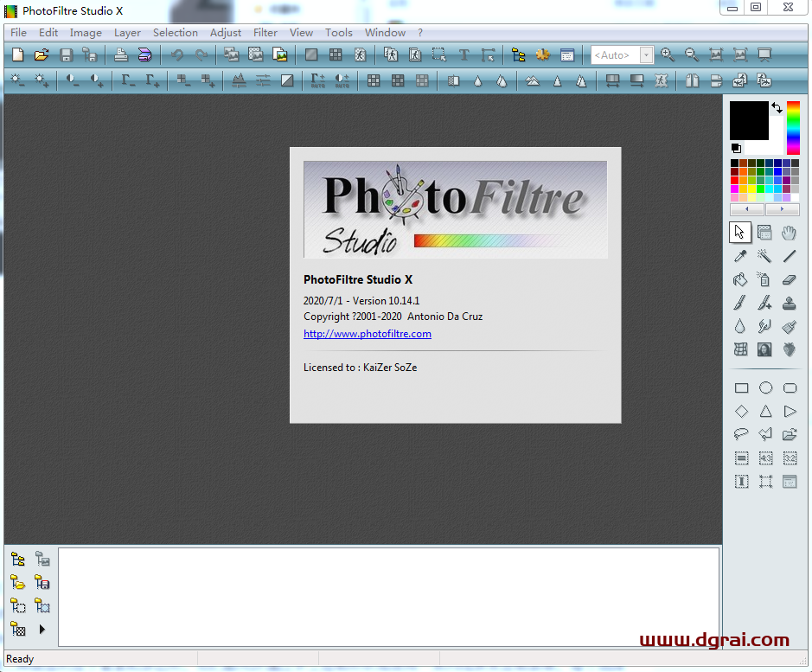The height and width of the screenshot is (672, 812).
Task: Click the PhotoFiltre Studio logo image
Action: tap(455, 209)
